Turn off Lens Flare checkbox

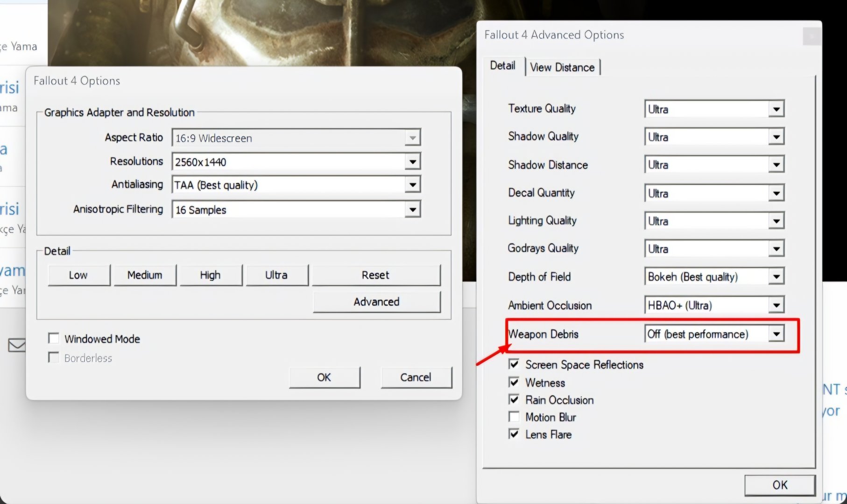pos(514,434)
